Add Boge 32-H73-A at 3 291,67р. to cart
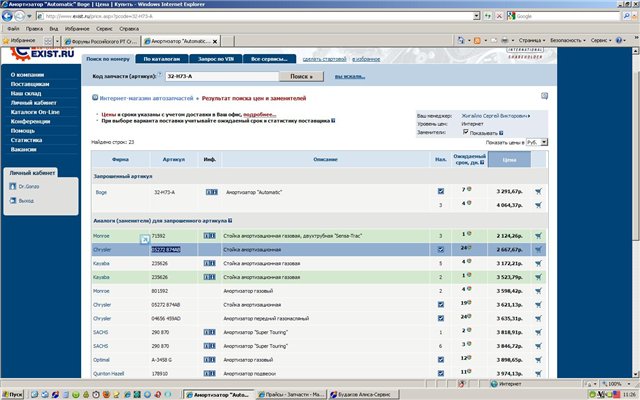The height and width of the screenshot is (400, 640). (x=538, y=191)
